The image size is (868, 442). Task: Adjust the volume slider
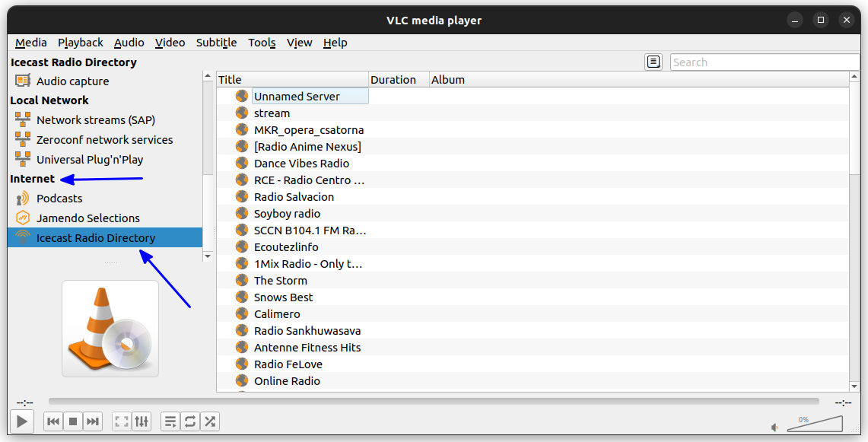[815, 424]
